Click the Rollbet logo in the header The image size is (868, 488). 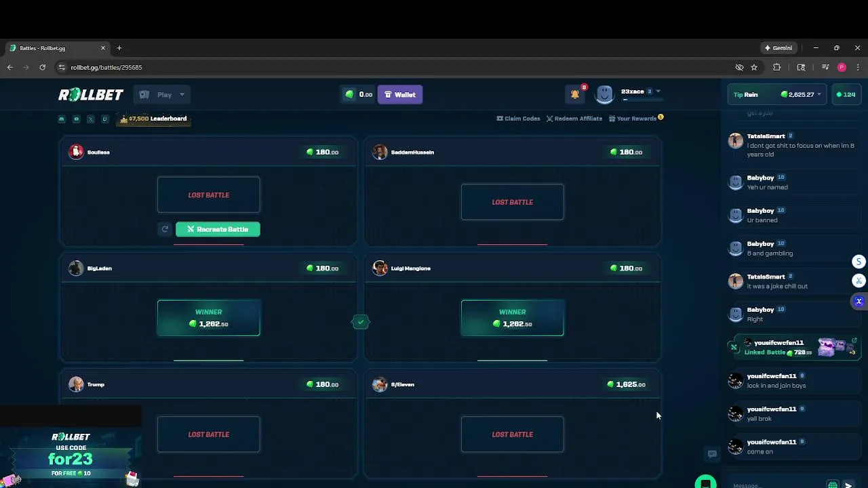click(x=91, y=95)
